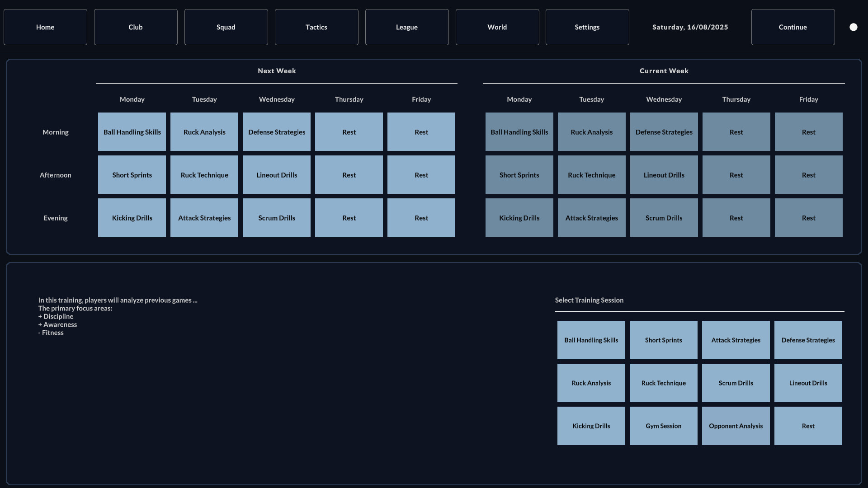Click Current Week Monday evening Kicking Drills
868x488 pixels.
[x=519, y=218]
